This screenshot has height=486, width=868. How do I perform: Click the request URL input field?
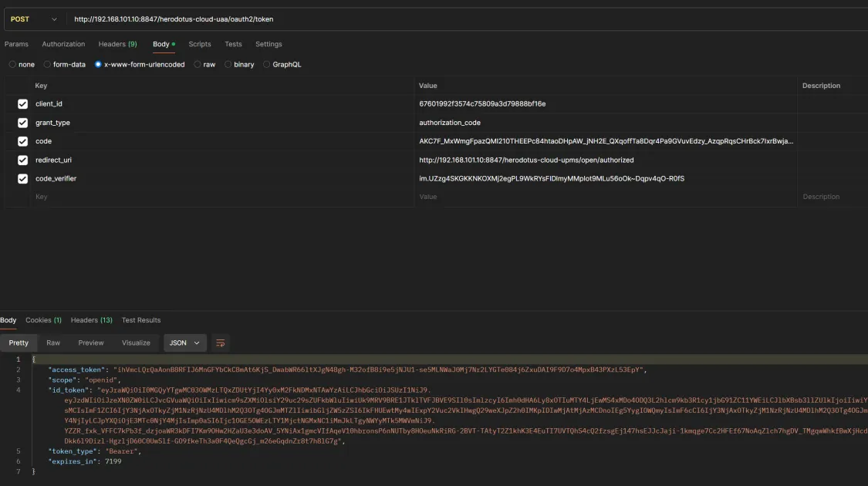point(463,19)
